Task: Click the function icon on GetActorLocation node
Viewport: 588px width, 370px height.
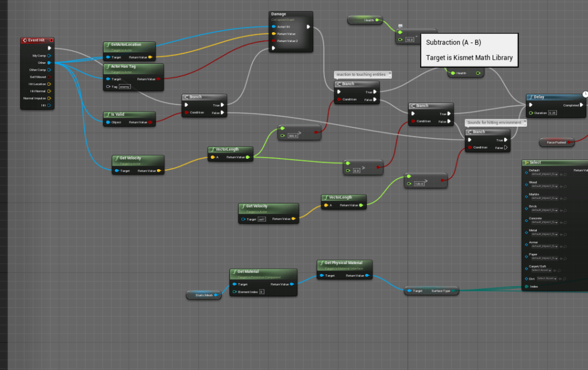Action: (x=108, y=45)
